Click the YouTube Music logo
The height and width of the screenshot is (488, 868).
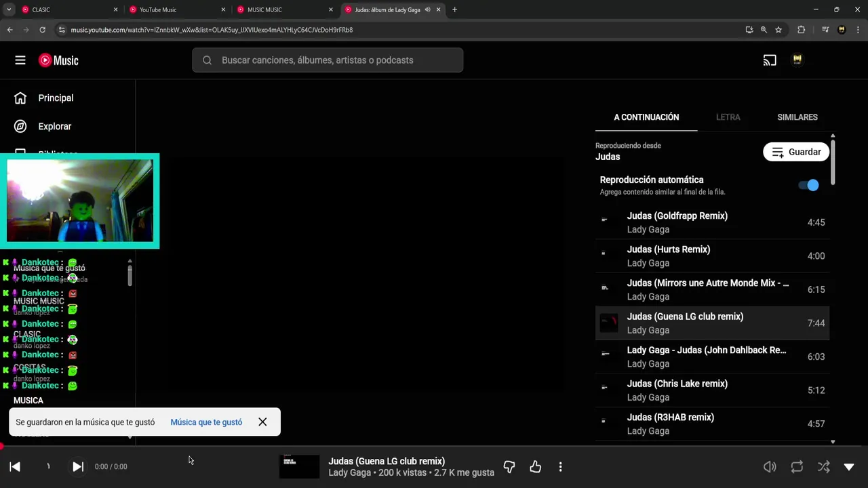58,60
